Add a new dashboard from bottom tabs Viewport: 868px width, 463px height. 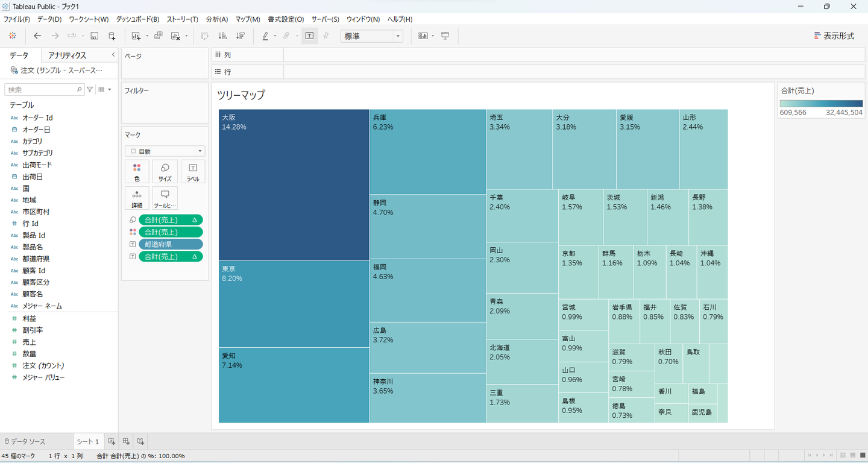click(126, 441)
